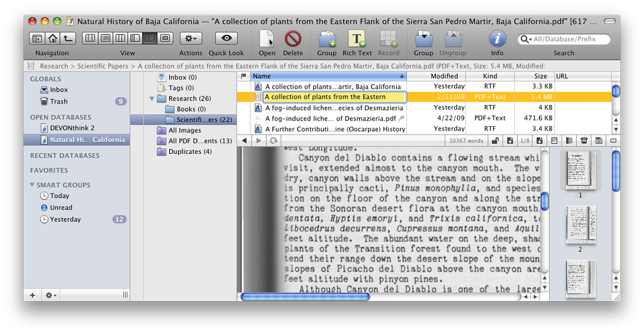644x333 pixels.
Task: Sort the list by the Name column
Action: [328, 76]
